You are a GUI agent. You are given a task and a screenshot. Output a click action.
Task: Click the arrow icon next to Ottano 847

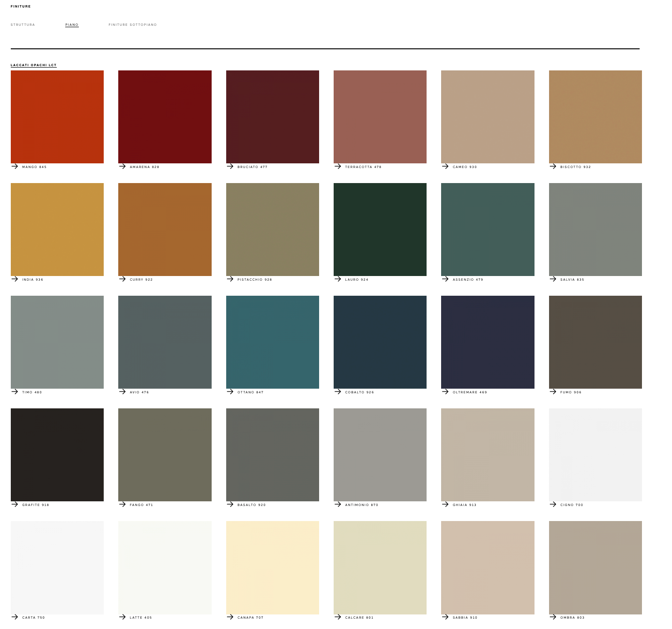230,391
